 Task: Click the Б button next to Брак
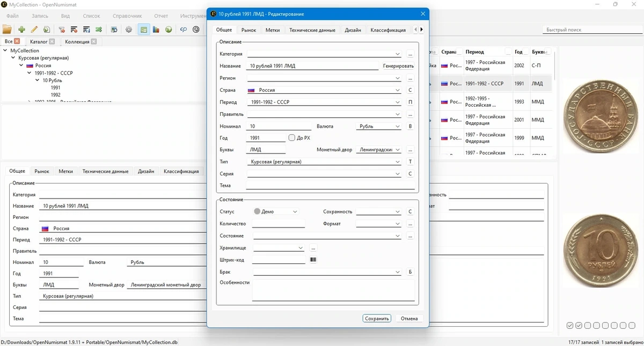click(410, 272)
